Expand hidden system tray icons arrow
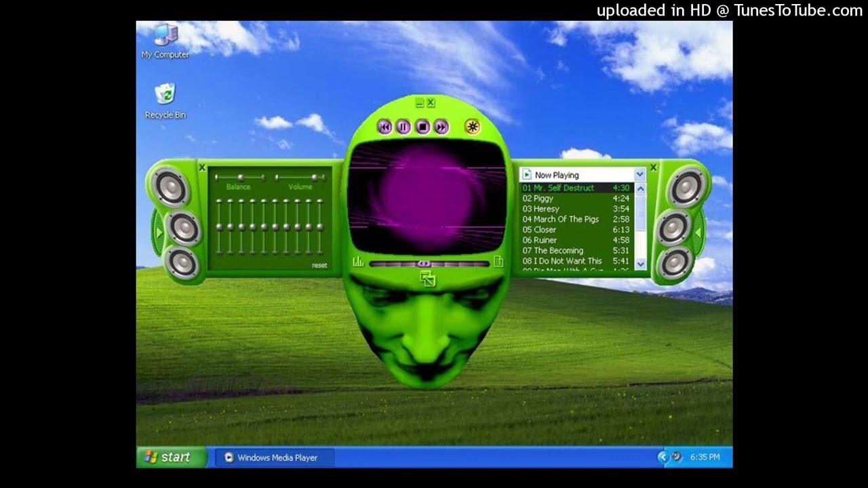Viewport: 868px width, 488px height. coord(663,457)
